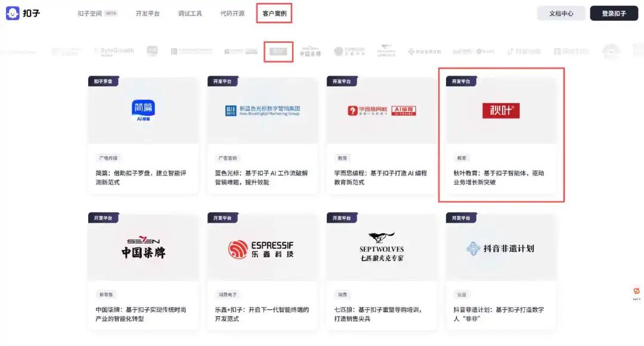Click the 扣子 logo in the header

click(23, 13)
